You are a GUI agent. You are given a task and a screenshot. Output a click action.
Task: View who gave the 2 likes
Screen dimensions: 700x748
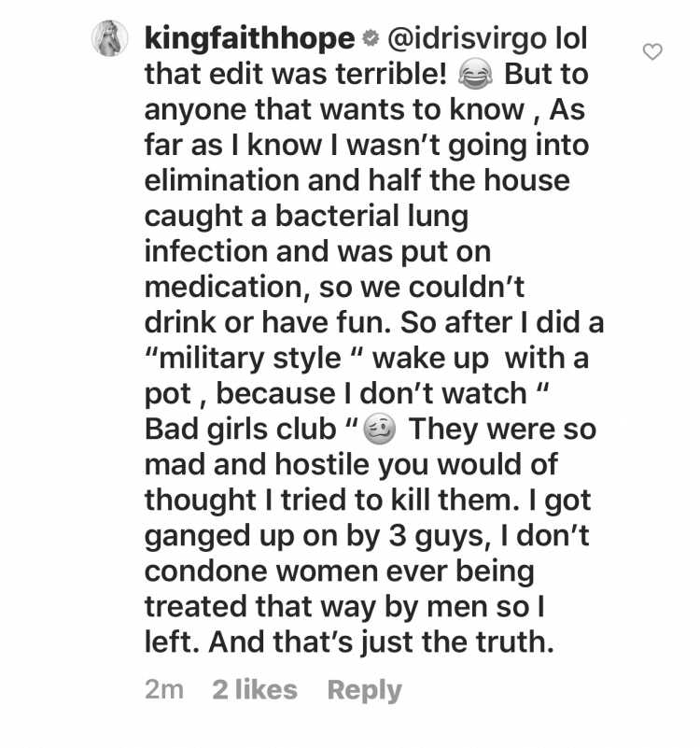pyautogui.click(x=255, y=690)
